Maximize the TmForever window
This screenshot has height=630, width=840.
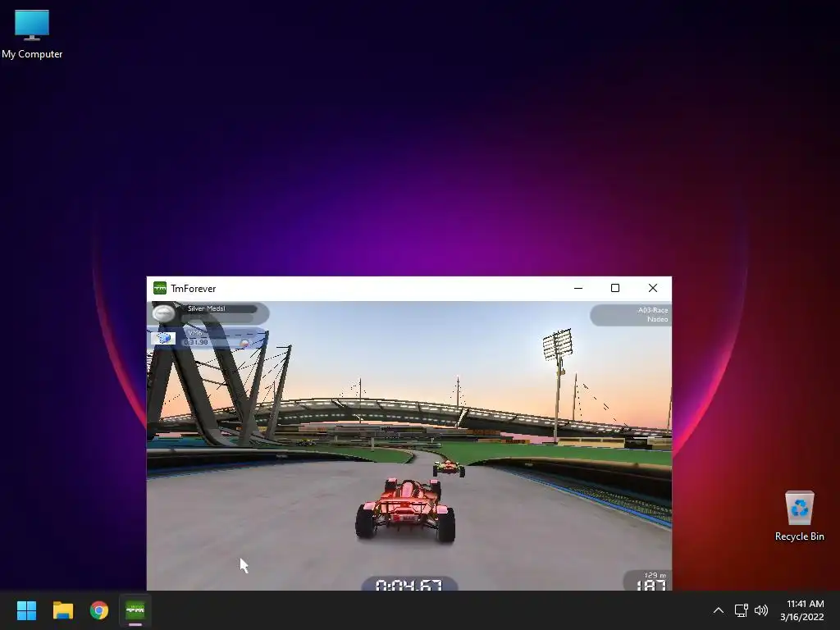[615, 288]
